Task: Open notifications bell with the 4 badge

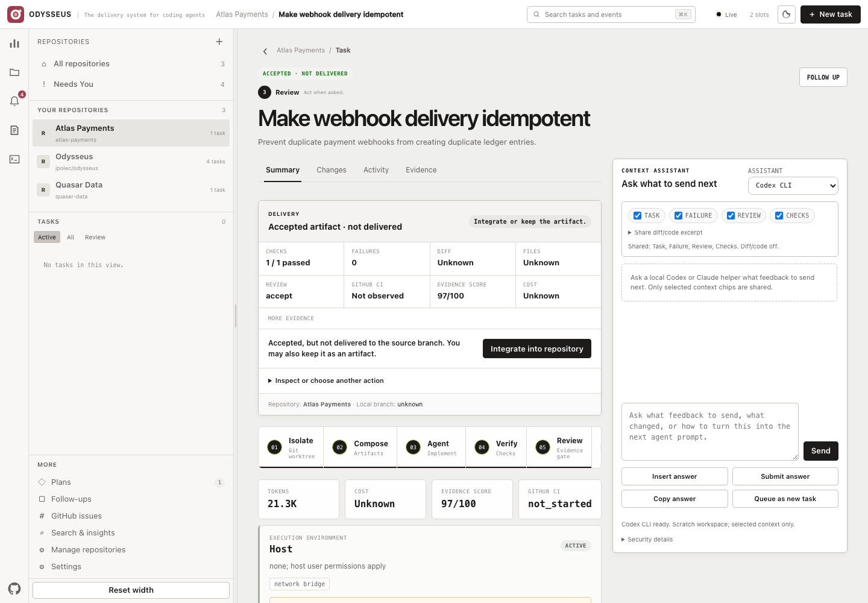Action: (x=14, y=101)
